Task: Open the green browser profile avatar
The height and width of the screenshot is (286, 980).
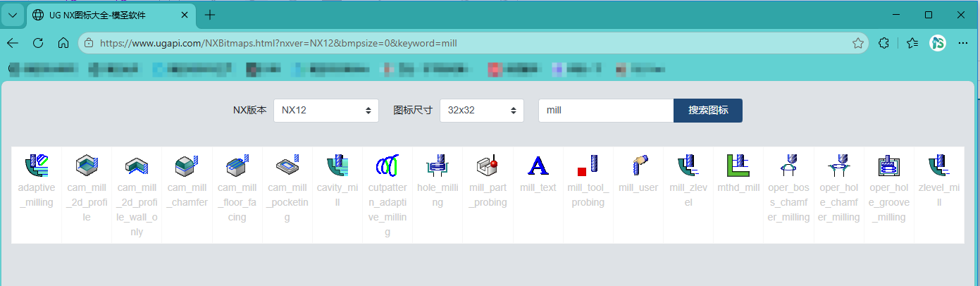Action: click(x=937, y=43)
